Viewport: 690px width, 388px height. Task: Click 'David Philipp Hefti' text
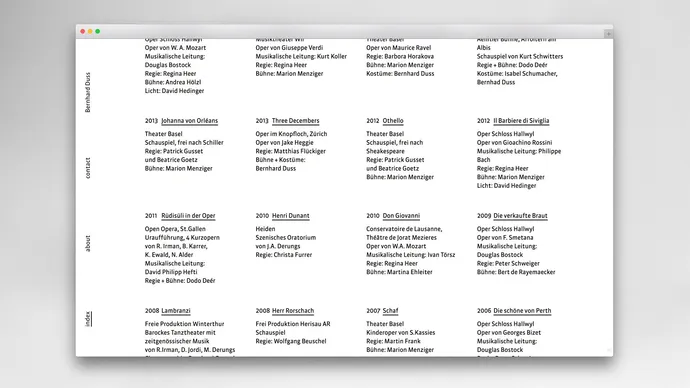pos(171,272)
